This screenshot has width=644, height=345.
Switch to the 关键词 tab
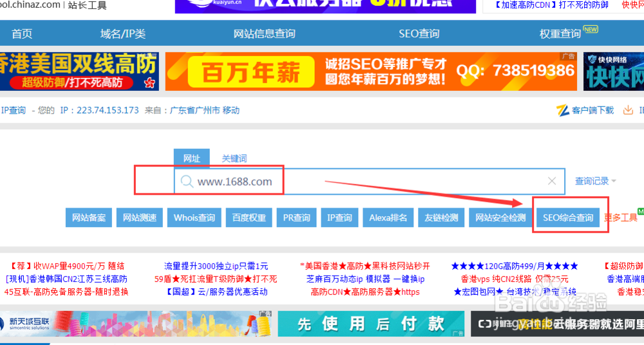234,159
